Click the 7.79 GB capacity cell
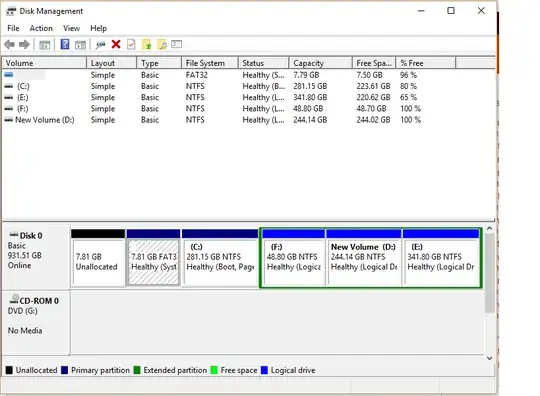This screenshot has height=396, width=540. tap(306, 75)
